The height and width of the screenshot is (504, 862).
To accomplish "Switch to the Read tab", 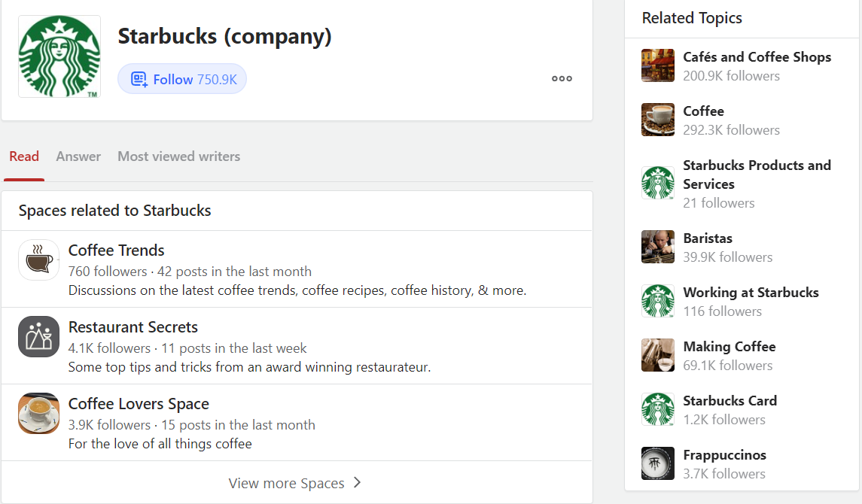I will [24, 156].
